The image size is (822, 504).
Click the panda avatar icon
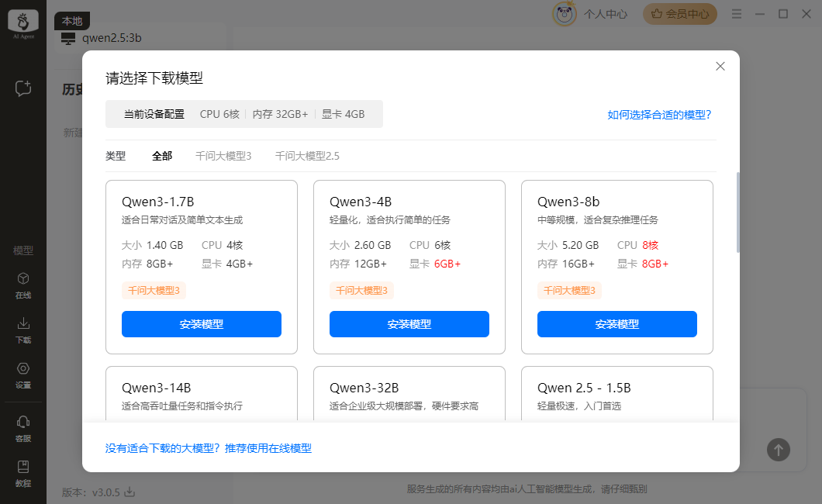click(564, 13)
